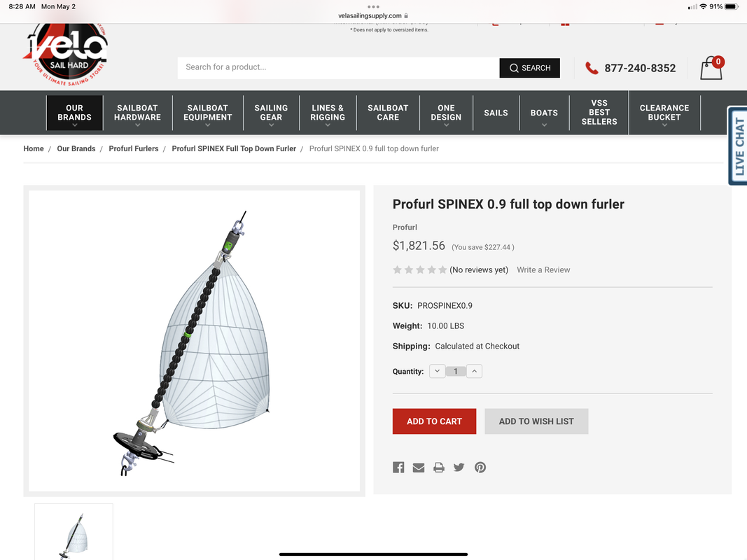This screenshot has height=560, width=747.
Task: Open the Sails menu item
Action: [x=496, y=113]
